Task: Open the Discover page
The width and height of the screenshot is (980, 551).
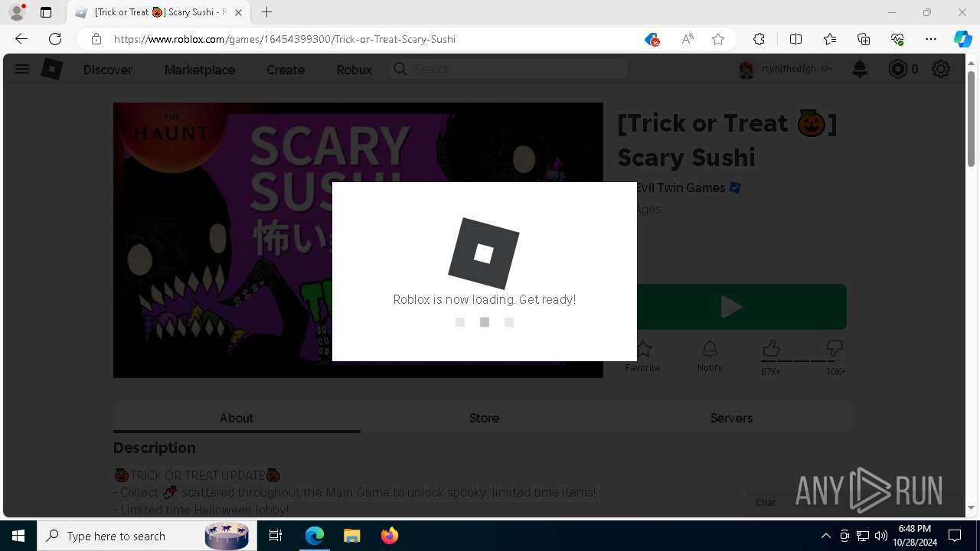Action: point(108,70)
